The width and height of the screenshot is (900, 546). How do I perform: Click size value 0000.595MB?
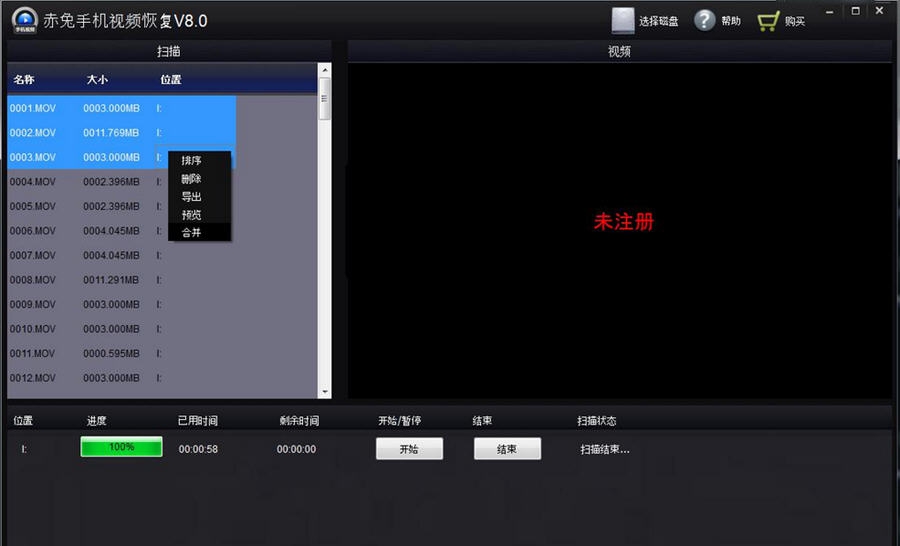pyautogui.click(x=111, y=353)
